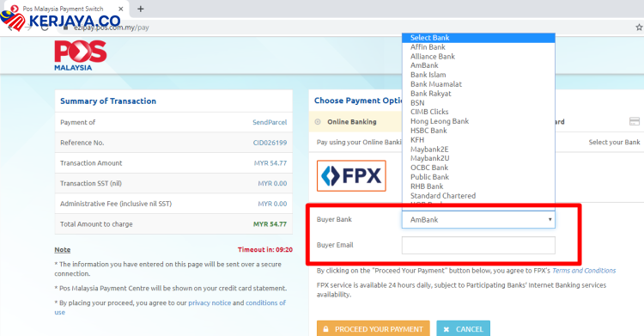The height and width of the screenshot is (336, 644).
Task: Click SendParcel payment value
Action: point(270,122)
